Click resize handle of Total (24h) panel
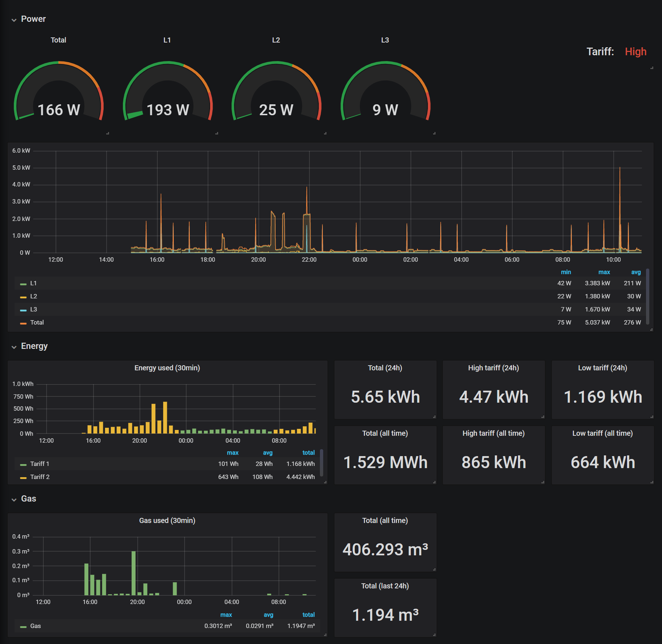 point(434,417)
